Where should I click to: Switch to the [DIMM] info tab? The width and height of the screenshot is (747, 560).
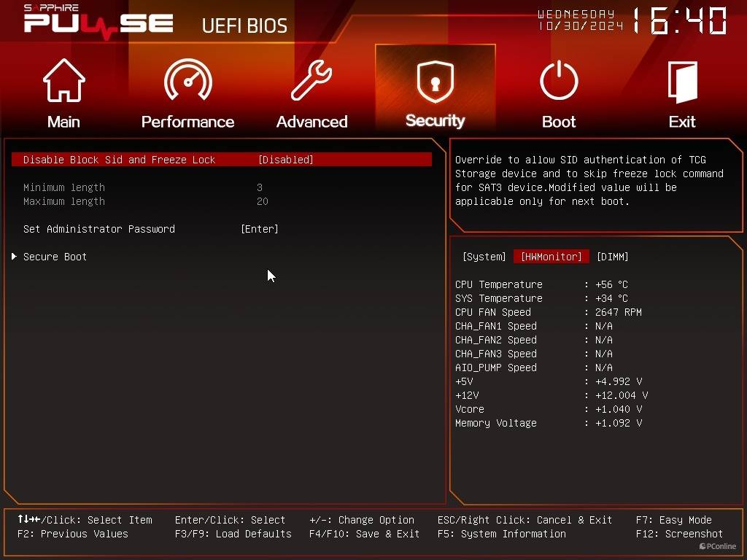(x=613, y=257)
